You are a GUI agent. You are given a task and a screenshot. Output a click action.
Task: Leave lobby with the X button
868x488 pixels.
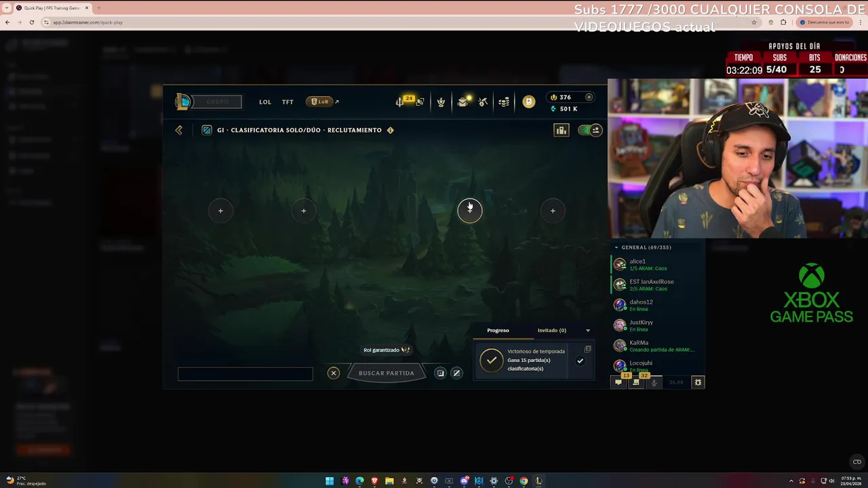[x=334, y=373]
